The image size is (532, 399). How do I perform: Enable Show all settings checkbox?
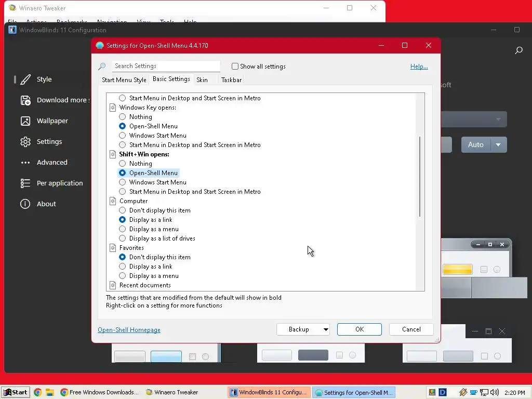235,66
